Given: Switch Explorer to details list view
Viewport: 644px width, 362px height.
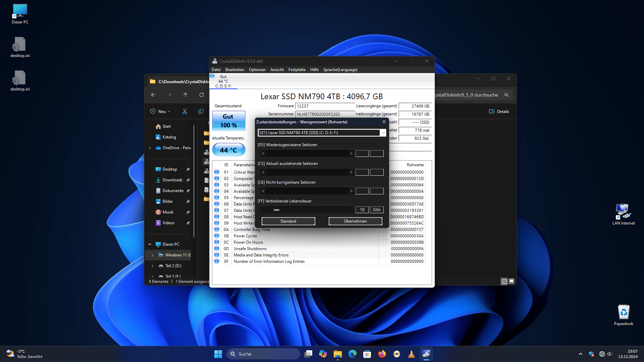Looking at the screenshot, I should tap(504, 281).
